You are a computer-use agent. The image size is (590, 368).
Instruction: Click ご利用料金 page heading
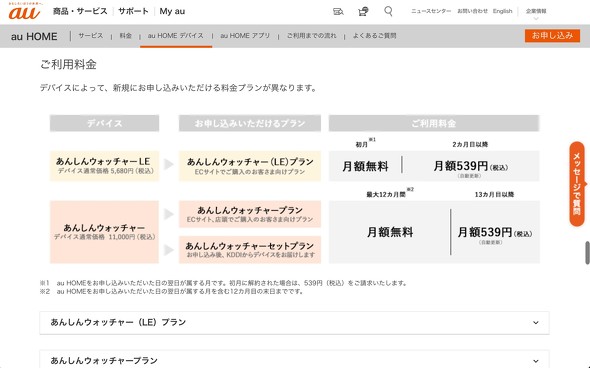[x=68, y=65]
